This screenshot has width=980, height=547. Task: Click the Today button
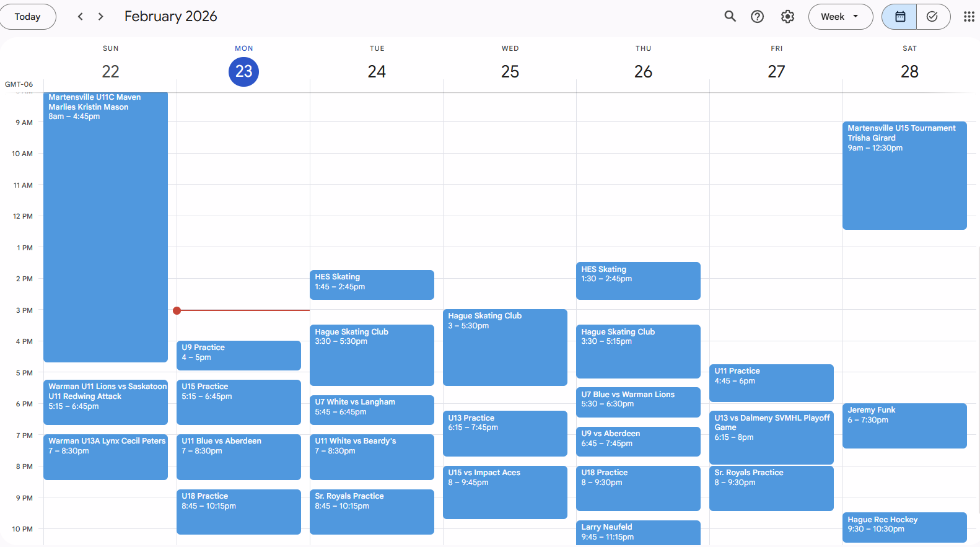point(28,17)
